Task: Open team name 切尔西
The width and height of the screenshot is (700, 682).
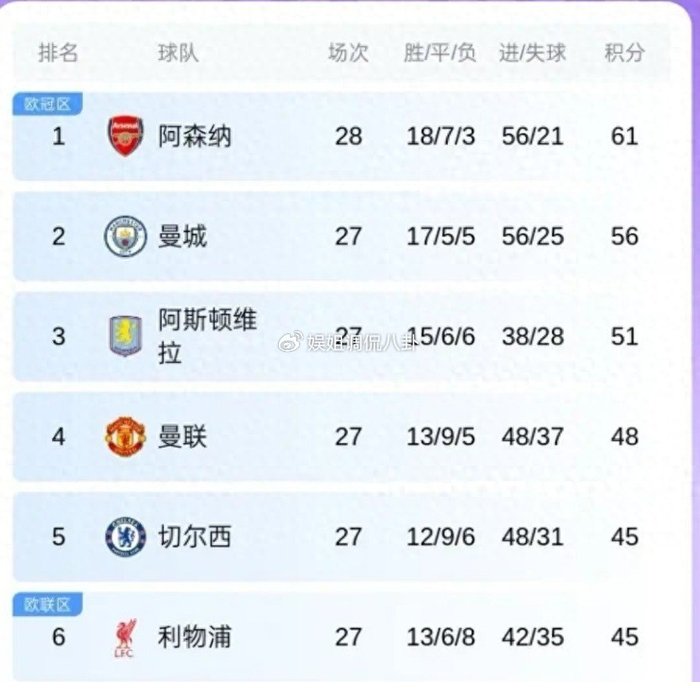Action: (x=195, y=537)
